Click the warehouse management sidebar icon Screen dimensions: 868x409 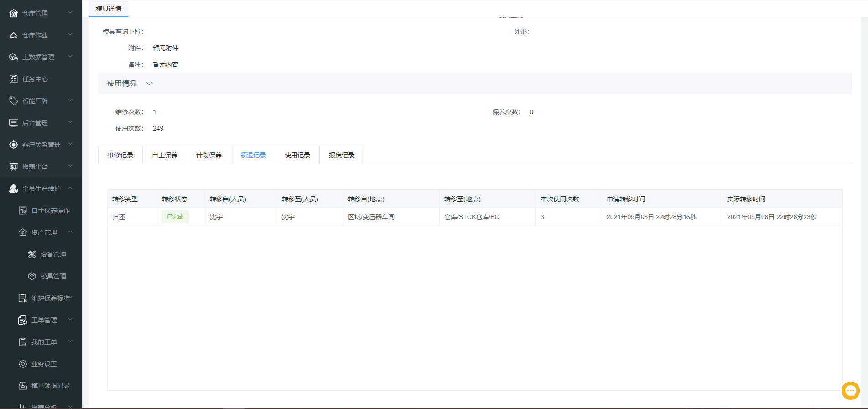click(14, 13)
